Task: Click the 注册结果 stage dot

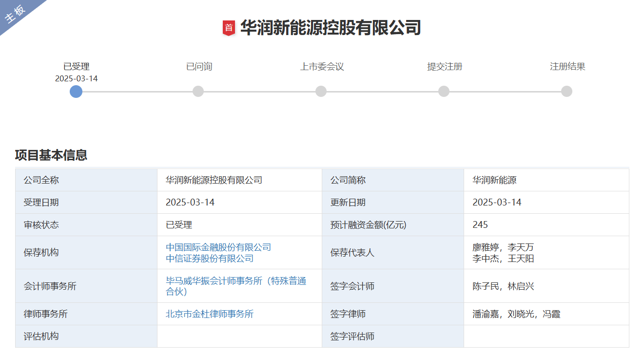Action: pos(566,92)
